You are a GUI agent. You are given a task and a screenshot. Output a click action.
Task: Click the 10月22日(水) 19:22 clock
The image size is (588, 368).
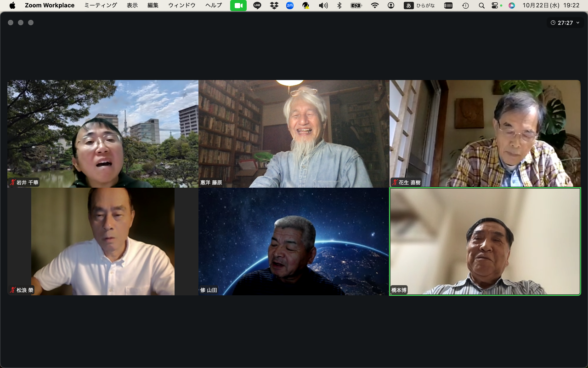(551, 6)
